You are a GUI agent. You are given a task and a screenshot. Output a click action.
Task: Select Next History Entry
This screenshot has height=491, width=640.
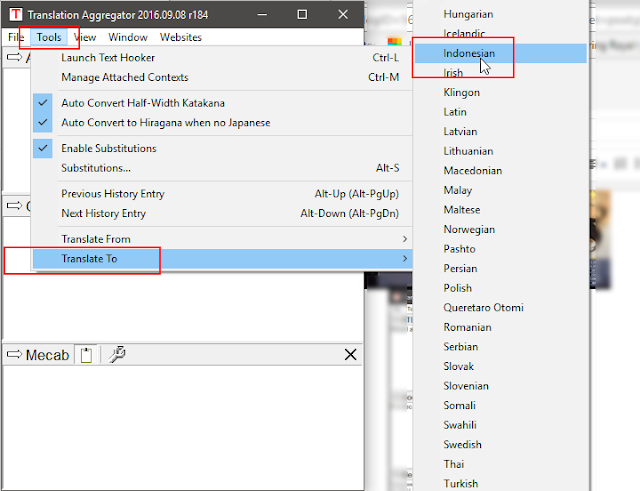click(x=222, y=213)
